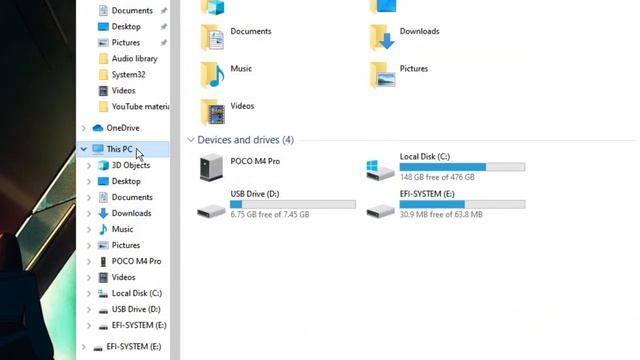Screen dimensions: 640x360
Task: Expand the 3D Objects tree node
Action: click(x=89, y=165)
